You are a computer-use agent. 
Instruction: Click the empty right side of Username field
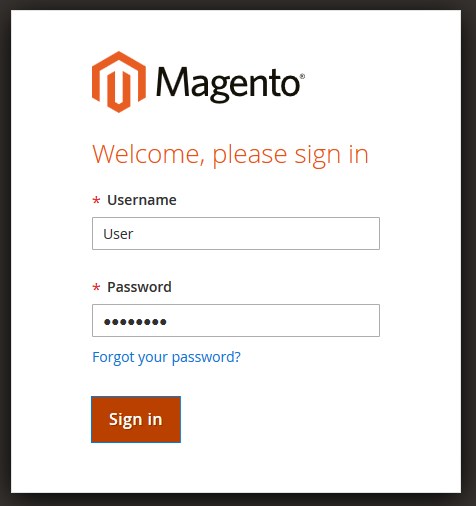[300, 233]
